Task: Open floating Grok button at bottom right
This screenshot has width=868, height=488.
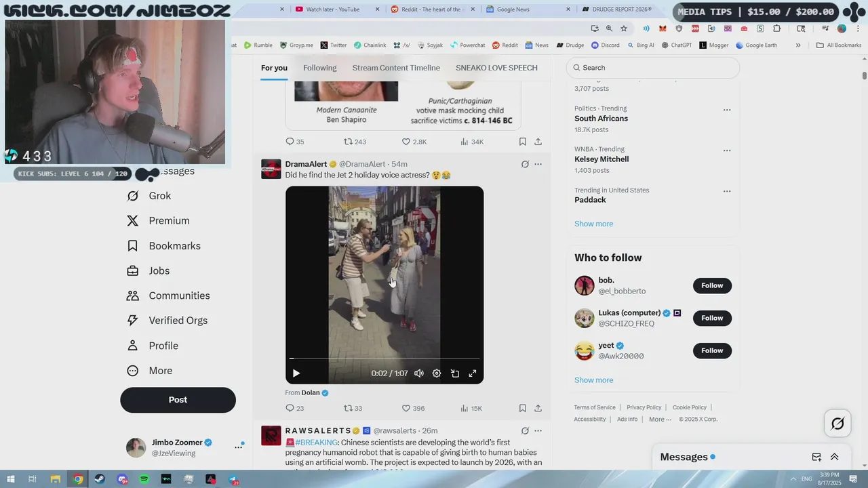Action: tap(837, 424)
